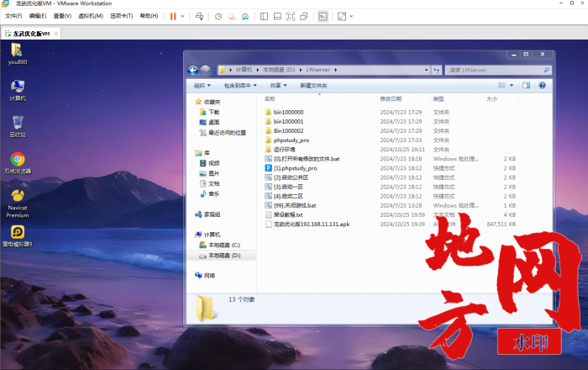Select the 回收站 recycle bin icon

coord(18,127)
